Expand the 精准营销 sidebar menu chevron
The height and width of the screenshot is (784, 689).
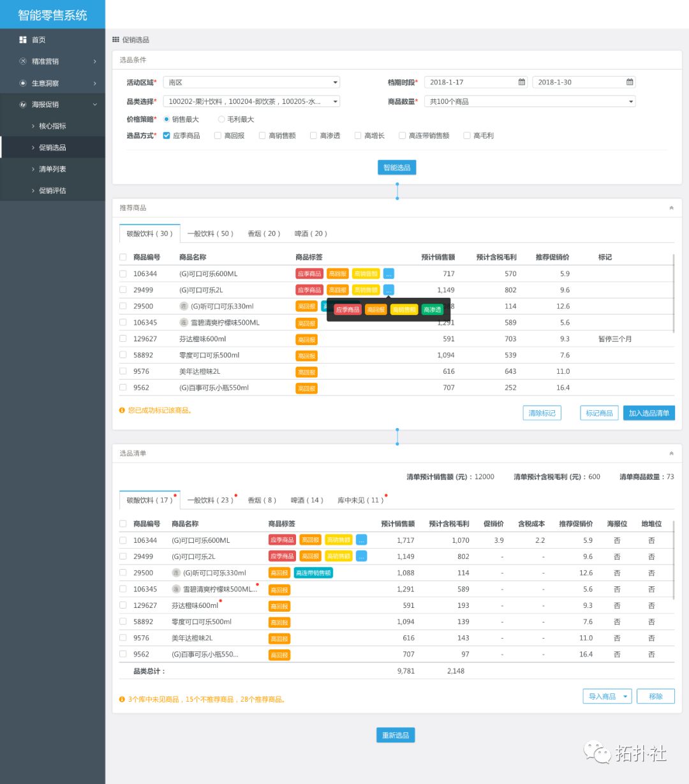point(95,61)
